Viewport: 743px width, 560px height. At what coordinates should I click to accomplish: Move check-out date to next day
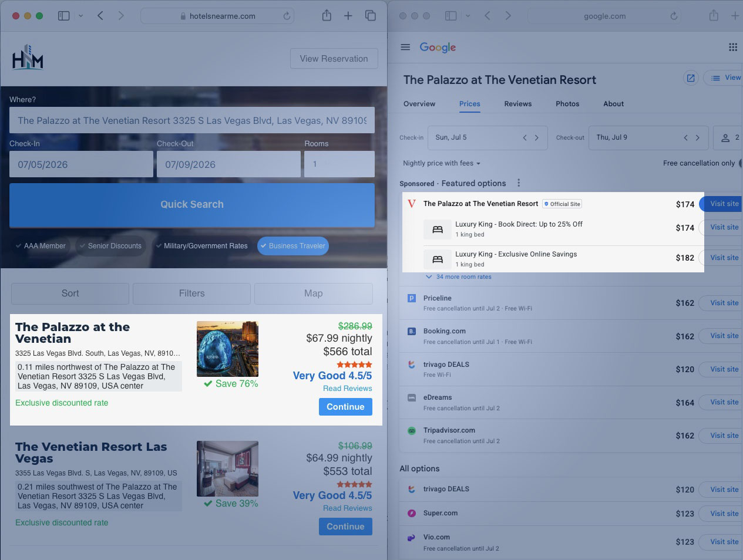click(697, 137)
